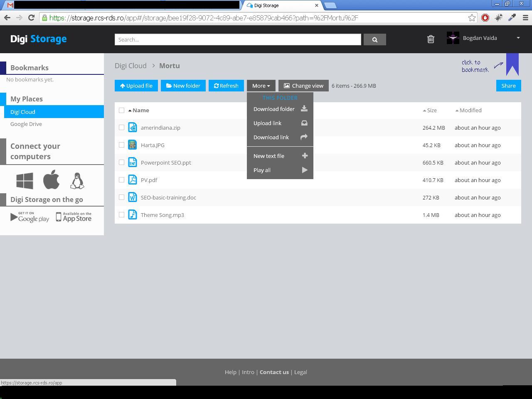The height and width of the screenshot is (399, 532).
Task: Check the box for SEO-basic-training.doc
Action: [x=121, y=197]
